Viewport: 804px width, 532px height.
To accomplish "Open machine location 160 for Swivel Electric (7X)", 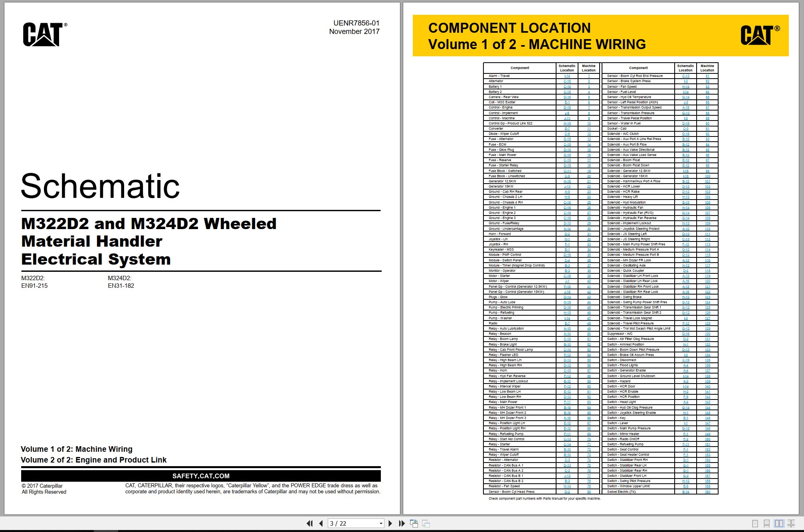I will tap(707, 492).
